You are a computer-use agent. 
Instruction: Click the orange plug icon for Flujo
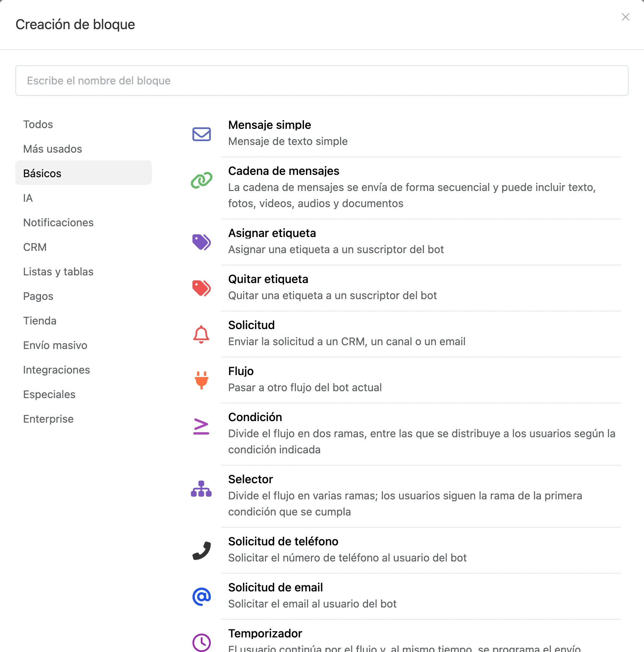click(x=201, y=380)
